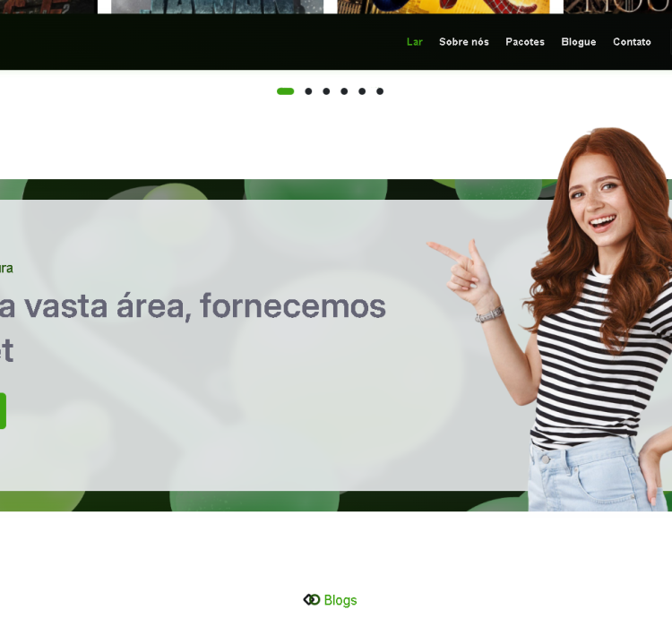Viewport: 672px width, 618px height.
Task: Open the partially visible poster at far right
Action: (618, 5)
